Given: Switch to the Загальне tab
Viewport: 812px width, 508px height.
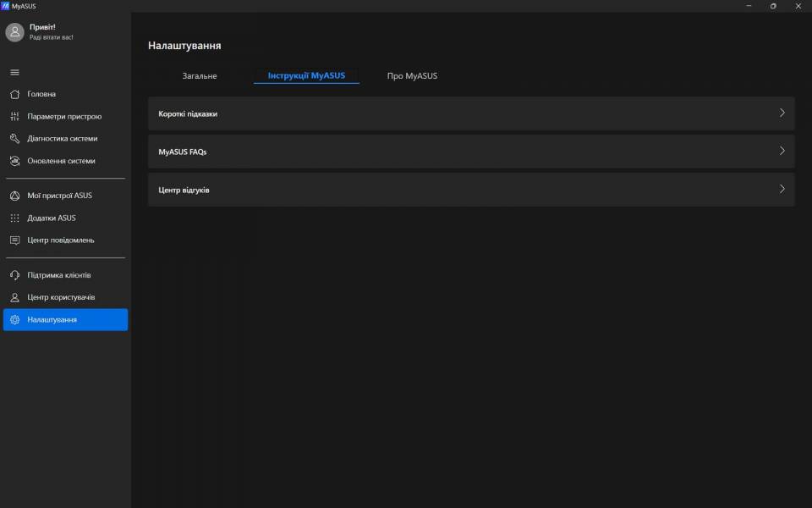Looking at the screenshot, I should pos(200,75).
